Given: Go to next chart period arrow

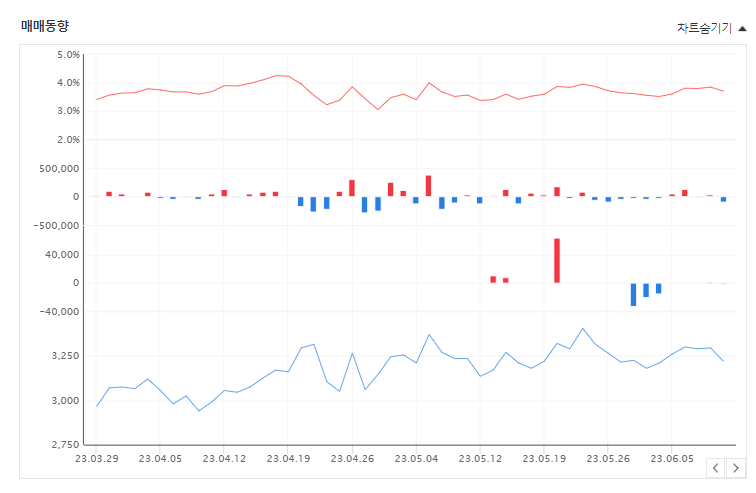Looking at the screenshot, I should tap(736, 468).
